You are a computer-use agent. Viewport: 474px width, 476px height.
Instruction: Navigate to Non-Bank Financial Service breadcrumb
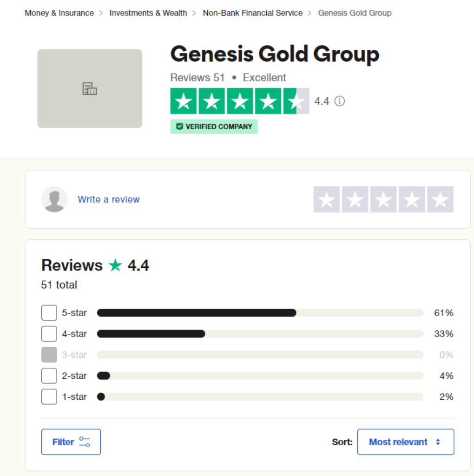click(253, 13)
